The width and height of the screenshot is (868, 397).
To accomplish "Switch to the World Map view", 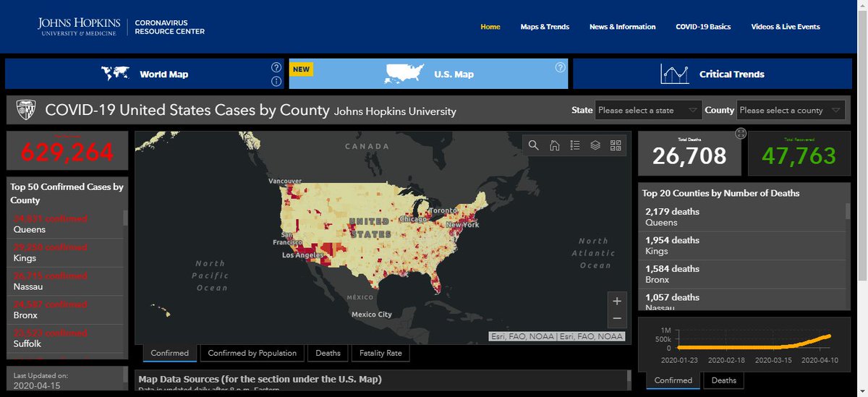I will 145,74.
